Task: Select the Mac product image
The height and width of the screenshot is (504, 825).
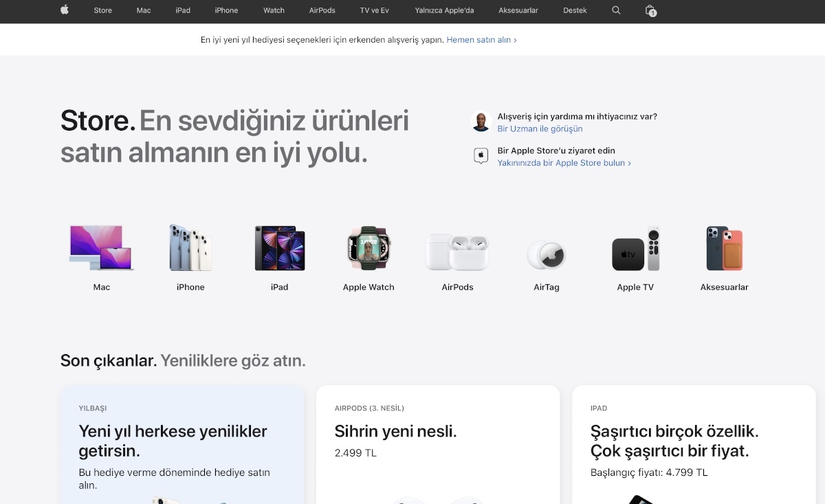Action: [x=102, y=248]
